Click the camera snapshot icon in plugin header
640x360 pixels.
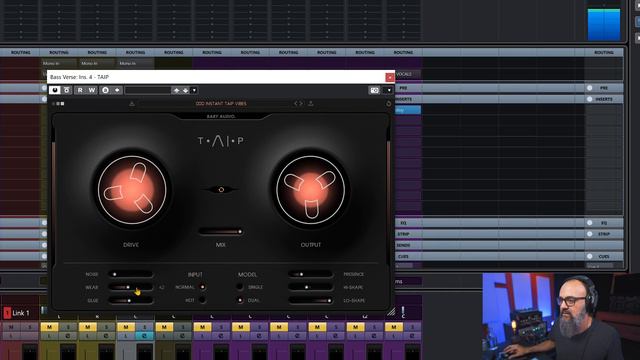pyautogui.click(x=374, y=90)
